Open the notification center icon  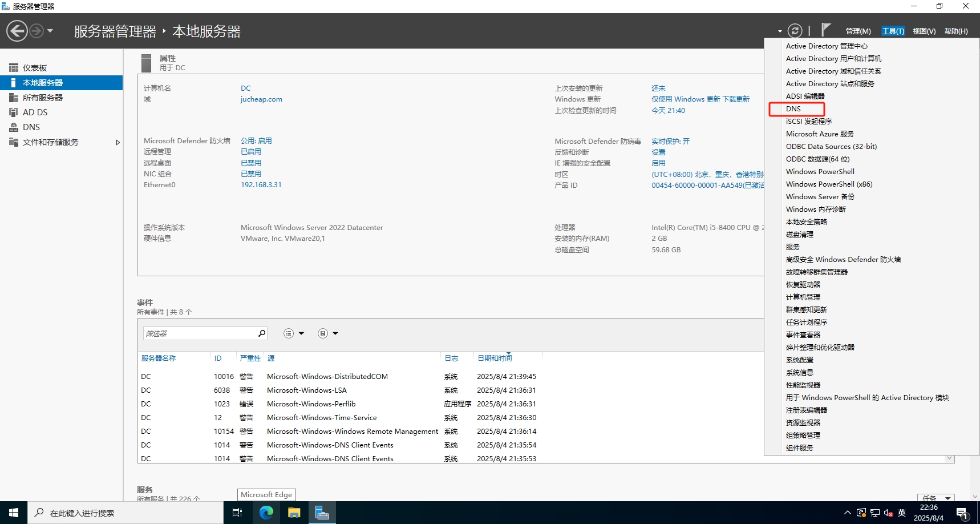coord(962,513)
